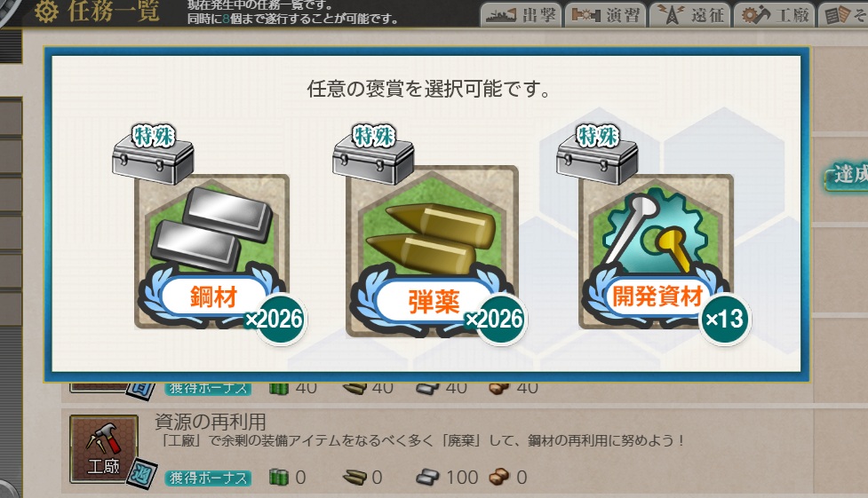Click the partially visible tab after 工廠
The height and width of the screenshot is (498, 868).
pos(844,14)
